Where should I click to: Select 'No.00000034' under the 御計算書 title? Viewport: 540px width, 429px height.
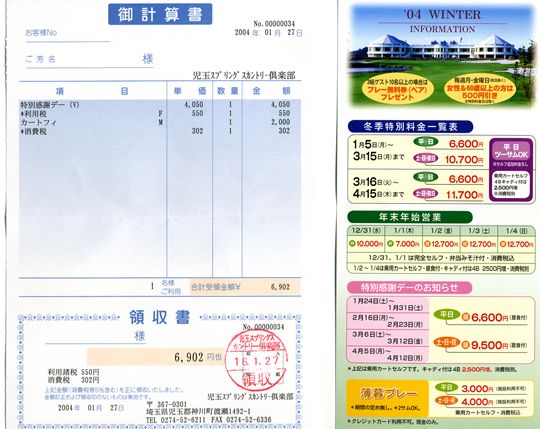[274, 24]
